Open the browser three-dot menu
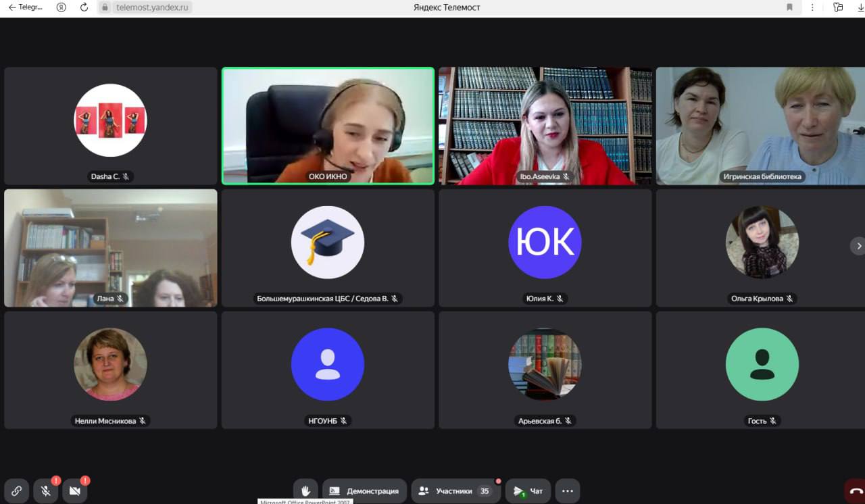 pos(812,7)
